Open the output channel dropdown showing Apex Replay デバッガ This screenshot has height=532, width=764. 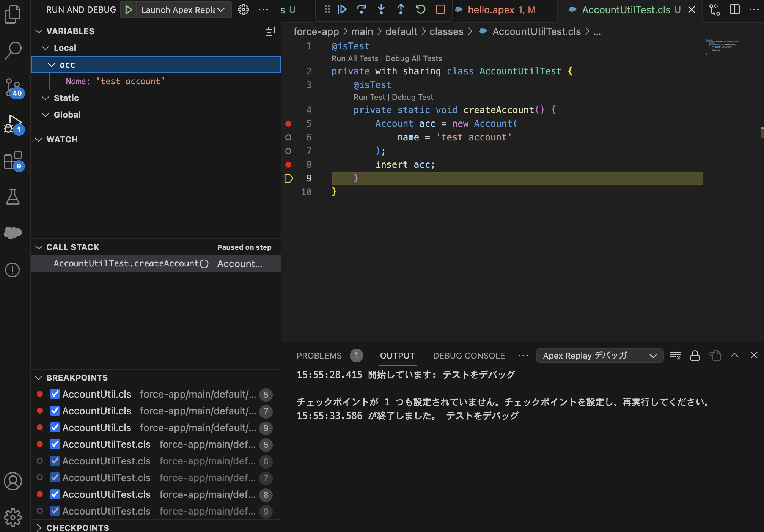point(599,356)
